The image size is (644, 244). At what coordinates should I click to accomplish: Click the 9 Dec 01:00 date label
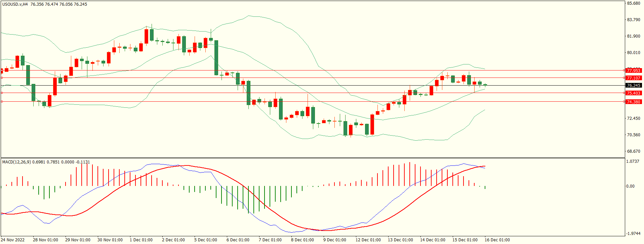point(335,240)
